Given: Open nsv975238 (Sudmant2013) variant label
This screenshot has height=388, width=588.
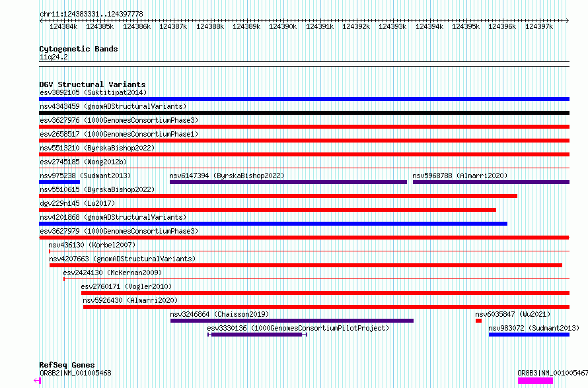Looking at the screenshot, I should 85,176.
